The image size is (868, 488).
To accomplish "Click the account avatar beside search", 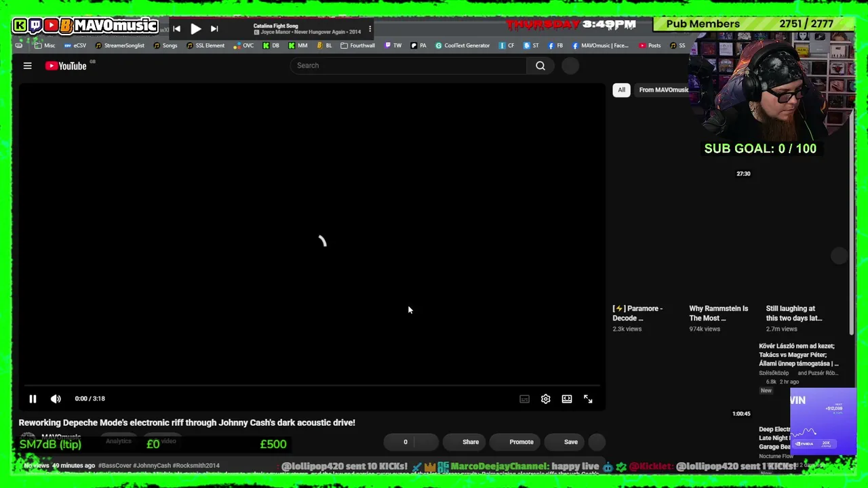I will 570,66.
